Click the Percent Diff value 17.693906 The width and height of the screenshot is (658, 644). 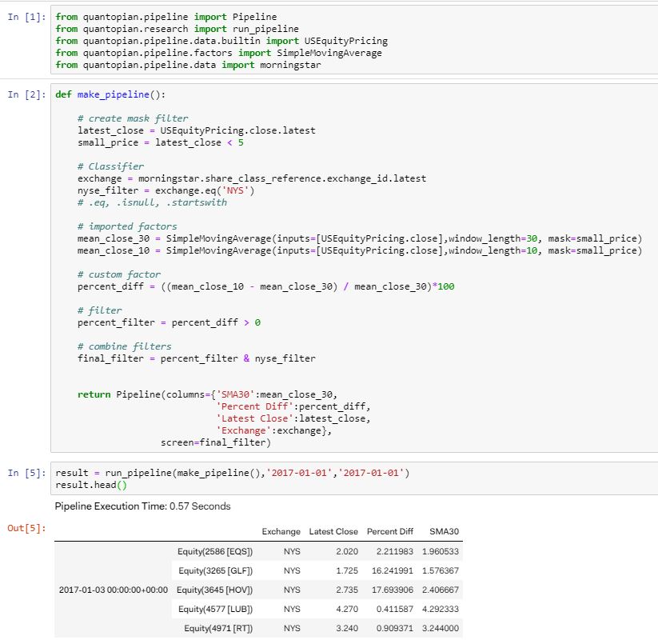pyautogui.click(x=393, y=590)
